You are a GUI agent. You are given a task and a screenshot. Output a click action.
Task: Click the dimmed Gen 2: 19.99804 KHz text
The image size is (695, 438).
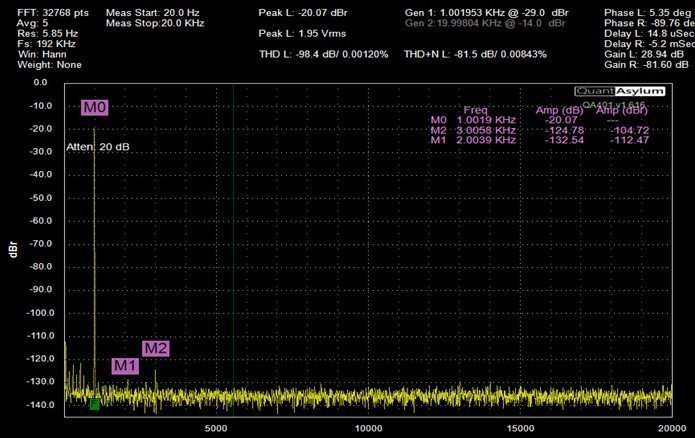(485, 23)
